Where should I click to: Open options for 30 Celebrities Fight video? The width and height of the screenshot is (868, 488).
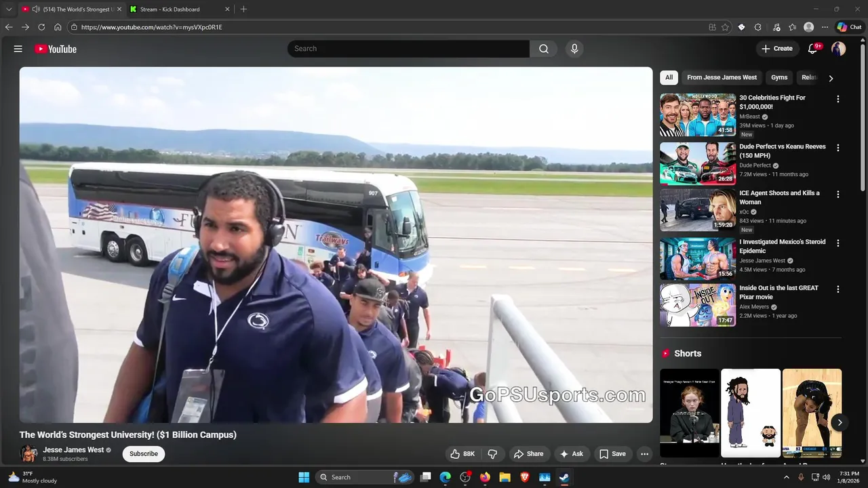(x=838, y=99)
